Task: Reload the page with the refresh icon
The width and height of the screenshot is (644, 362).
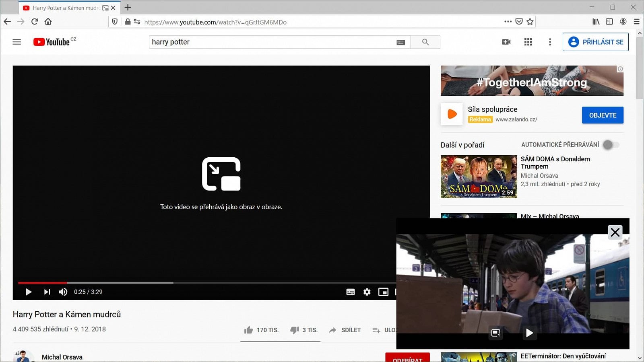Action: click(35, 22)
